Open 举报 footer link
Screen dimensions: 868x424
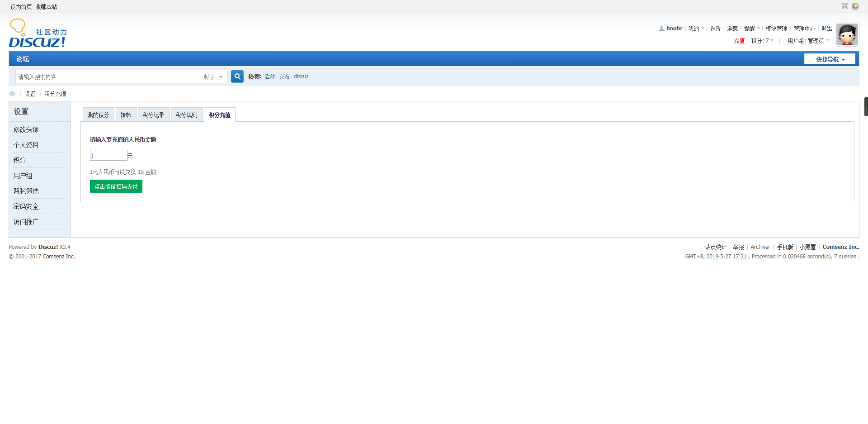(x=738, y=247)
